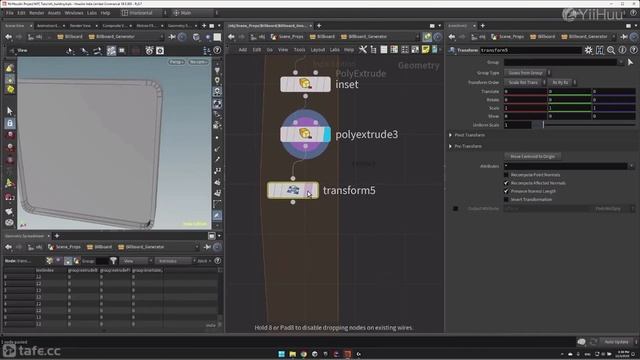Open node info icon in parameters

(x=622, y=50)
